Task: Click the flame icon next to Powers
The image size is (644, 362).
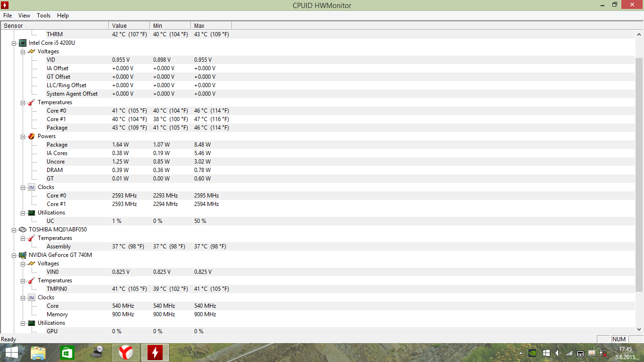Action: [x=32, y=136]
